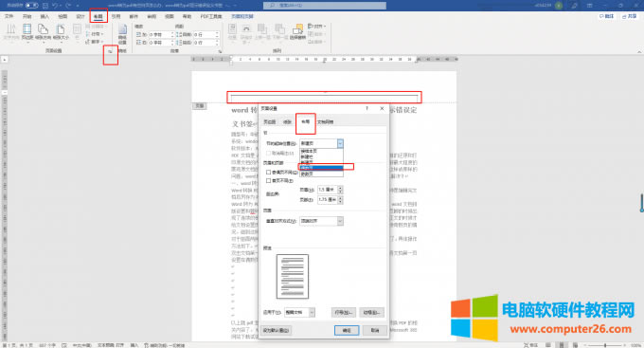Click the 确定 OK button
The image size is (644, 348).
point(347,330)
